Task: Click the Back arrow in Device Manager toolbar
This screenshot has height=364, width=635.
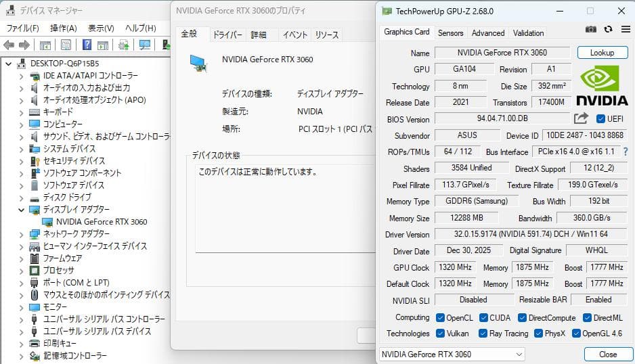Action: (9, 45)
